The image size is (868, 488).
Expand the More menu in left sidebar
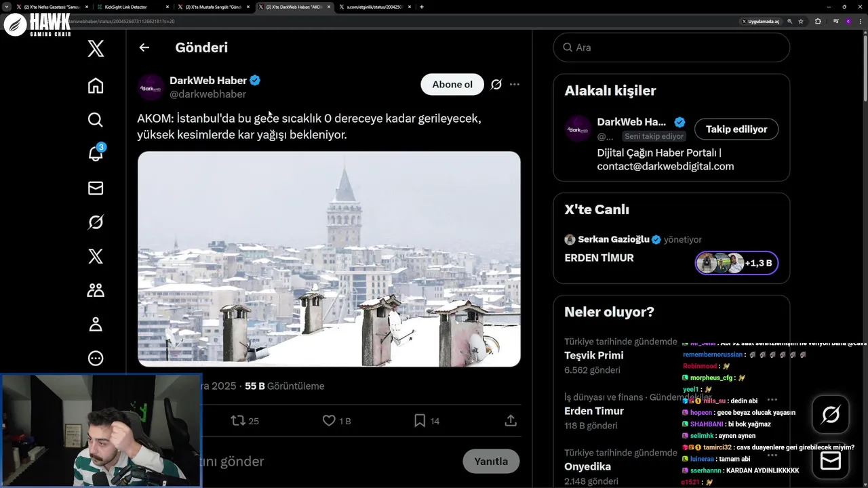click(x=96, y=359)
